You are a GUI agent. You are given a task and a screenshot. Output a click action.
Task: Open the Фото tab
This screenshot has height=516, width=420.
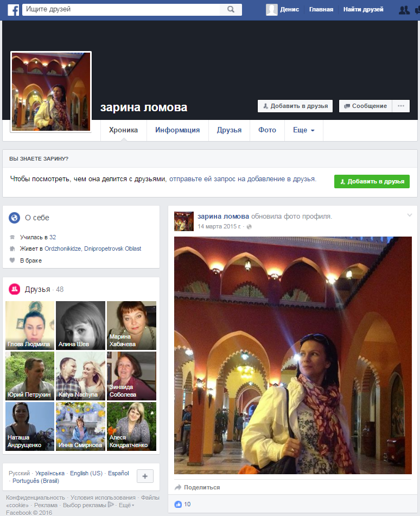[267, 130]
